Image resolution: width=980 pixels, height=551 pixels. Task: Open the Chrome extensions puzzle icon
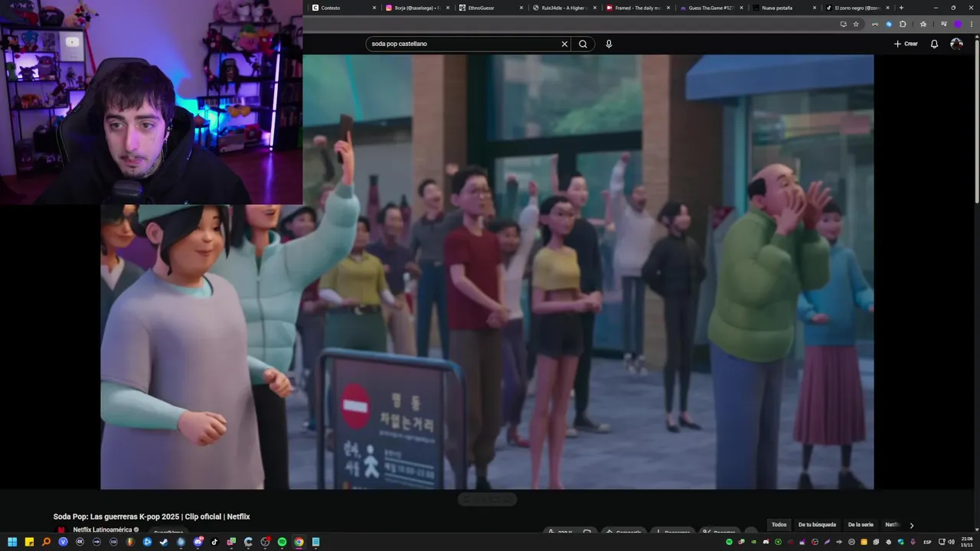[903, 24]
